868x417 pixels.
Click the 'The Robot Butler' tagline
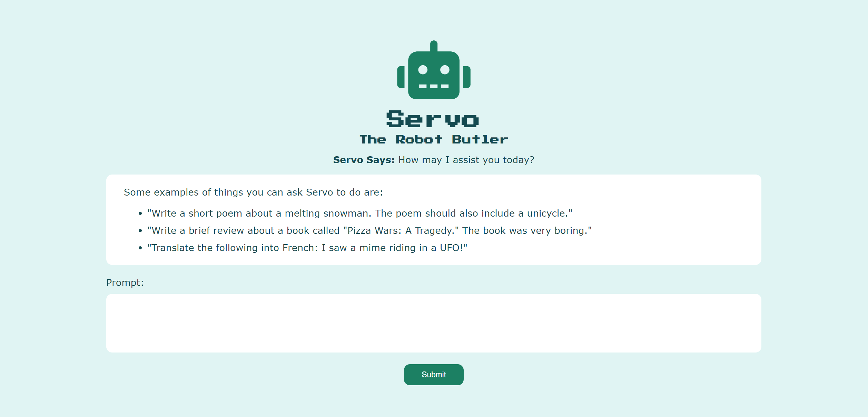[x=433, y=139]
